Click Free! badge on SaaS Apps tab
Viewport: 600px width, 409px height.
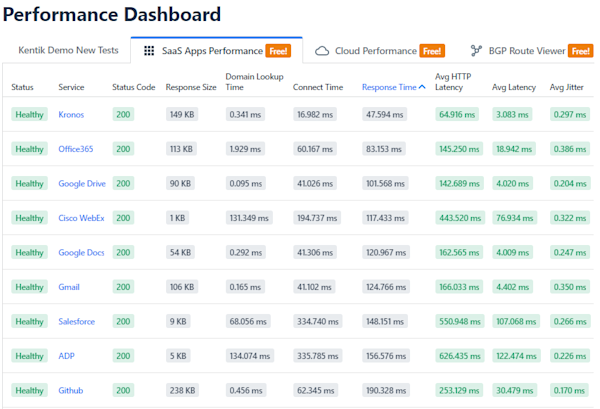click(x=278, y=51)
